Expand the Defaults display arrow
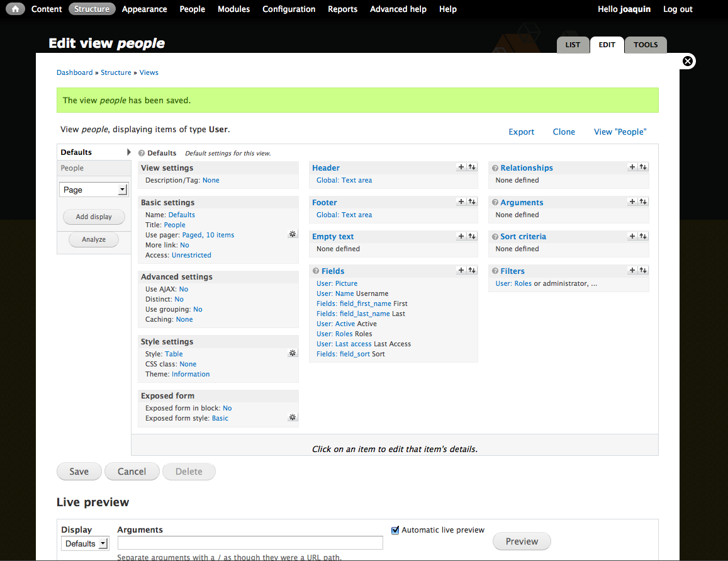 128,152
